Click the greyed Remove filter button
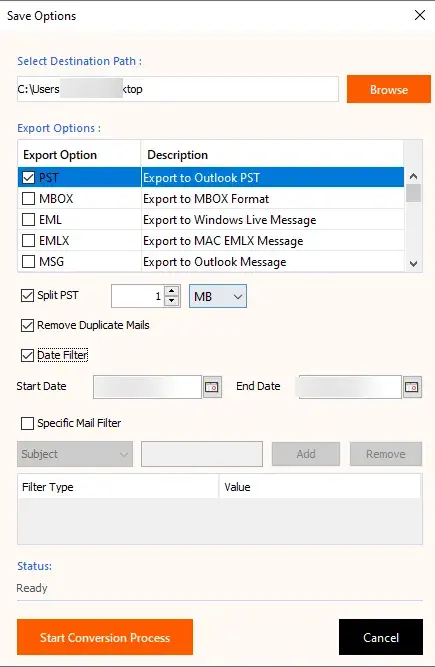 (386, 454)
